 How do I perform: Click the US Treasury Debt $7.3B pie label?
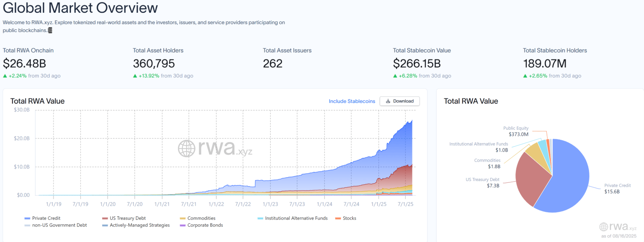pos(482,182)
